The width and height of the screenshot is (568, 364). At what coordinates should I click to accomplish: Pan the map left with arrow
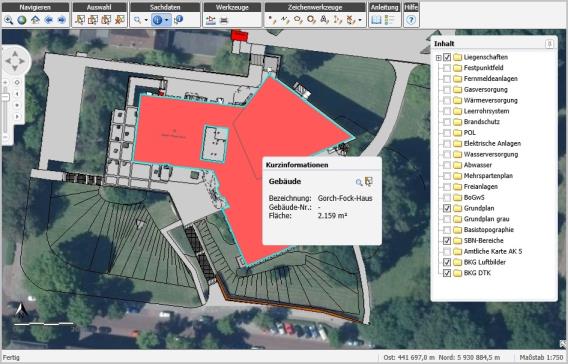7,61
